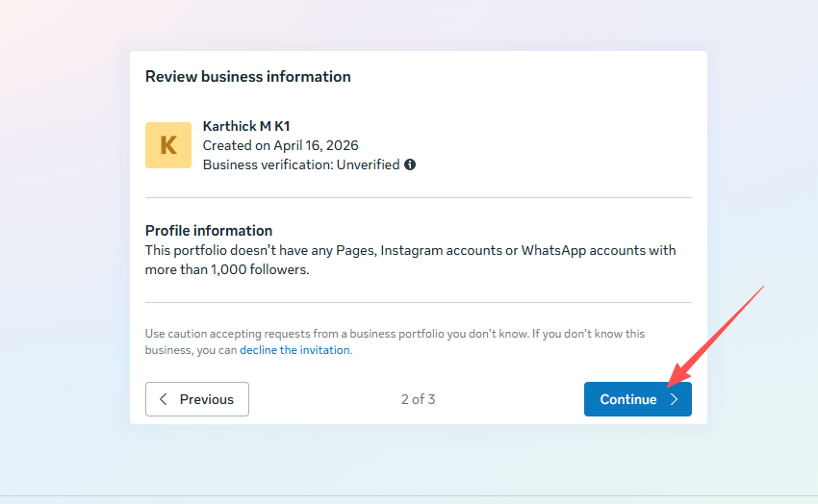Click the word 'Unverified' in status line
Viewport: 818px width, 504px height.
[368, 164]
